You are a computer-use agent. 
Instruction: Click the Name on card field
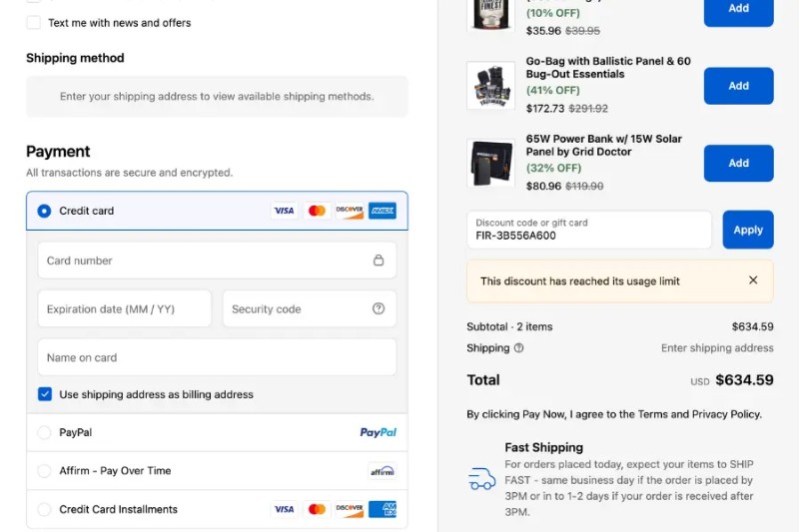(217, 357)
